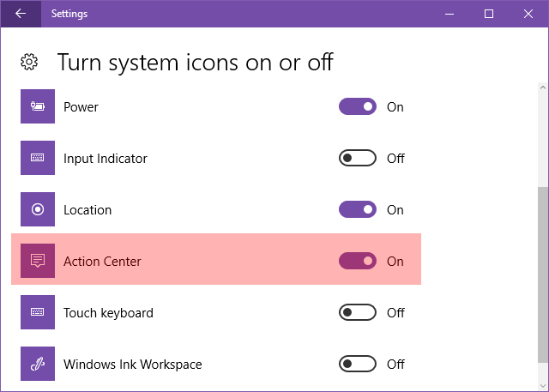Image resolution: width=549 pixels, height=392 pixels.
Task: Click the Input Indicator keyboard icon
Action: point(38,158)
